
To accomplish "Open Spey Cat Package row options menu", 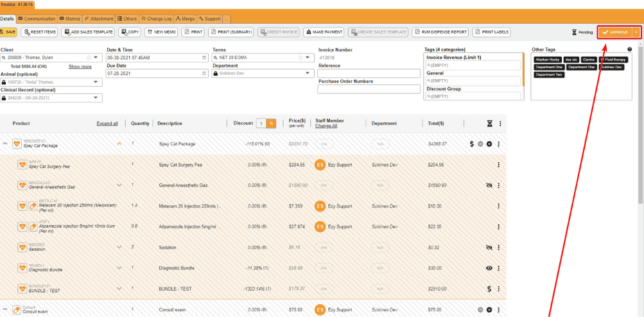I will tap(499, 144).
